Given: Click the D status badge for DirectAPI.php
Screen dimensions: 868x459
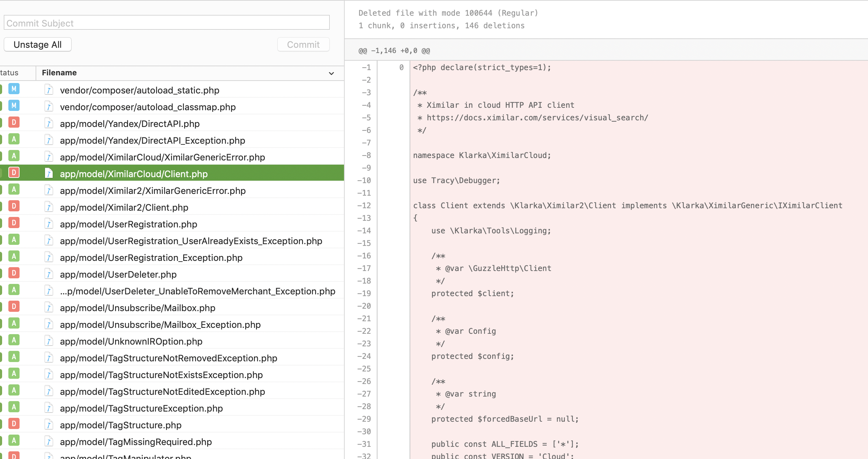Looking at the screenshot, I should [x=14, y=122].
